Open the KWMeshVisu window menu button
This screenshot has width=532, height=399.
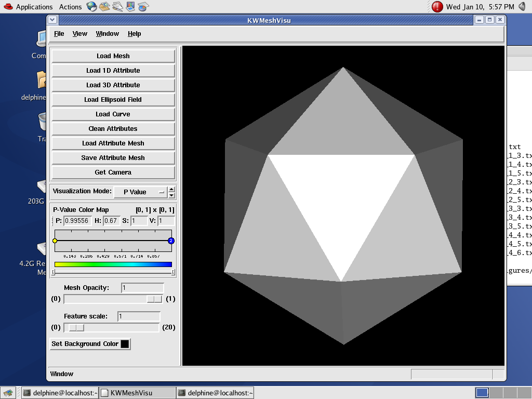coord(52,20)
